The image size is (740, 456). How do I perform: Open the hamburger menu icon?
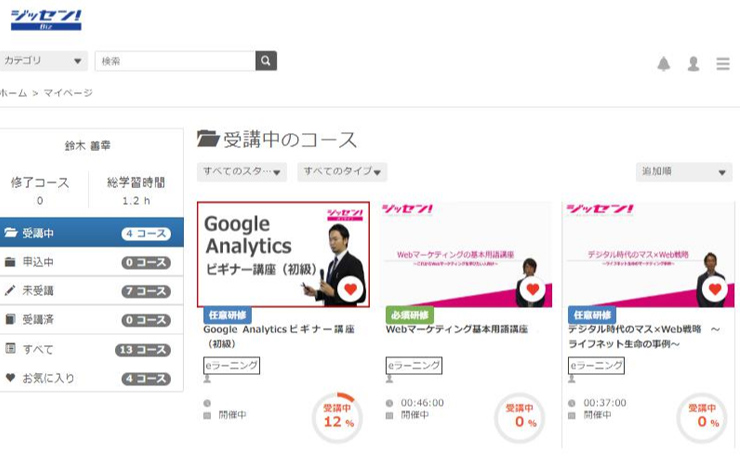[723, 63]
